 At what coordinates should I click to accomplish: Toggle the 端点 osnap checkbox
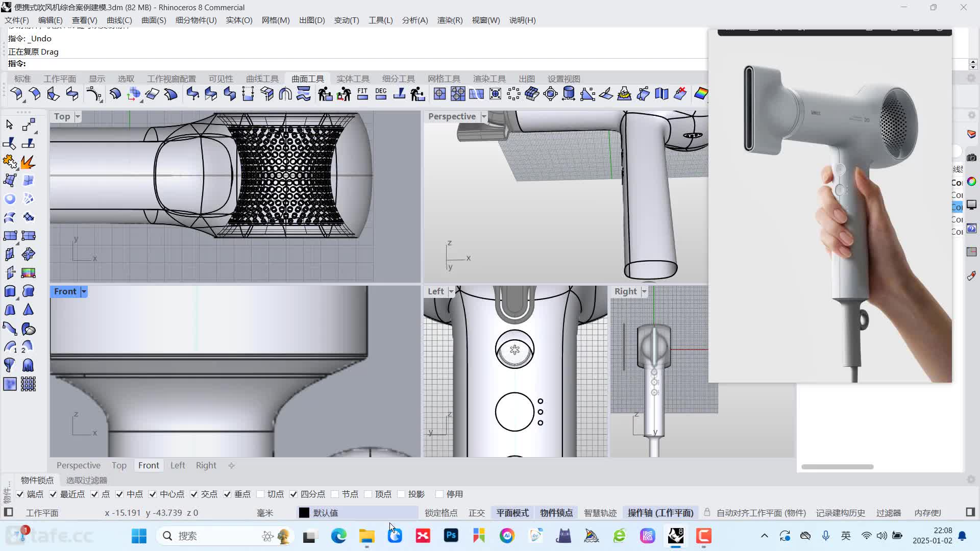[x=20, y=494]
